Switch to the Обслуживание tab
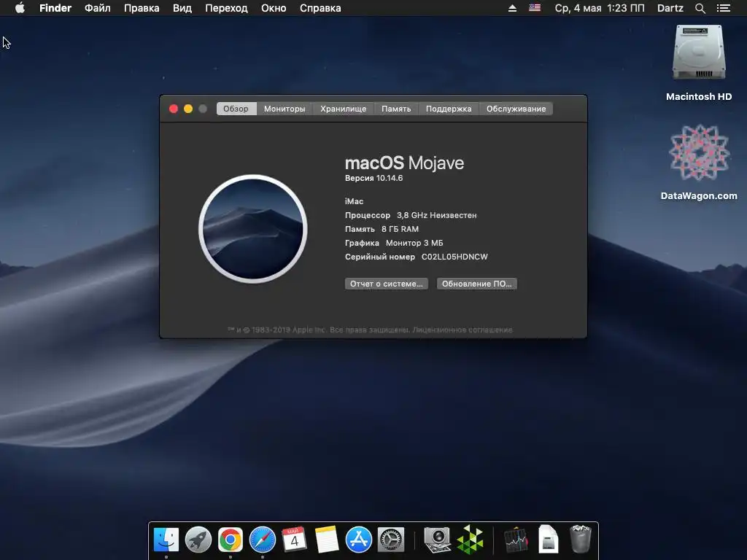 [x=516, y=109]
